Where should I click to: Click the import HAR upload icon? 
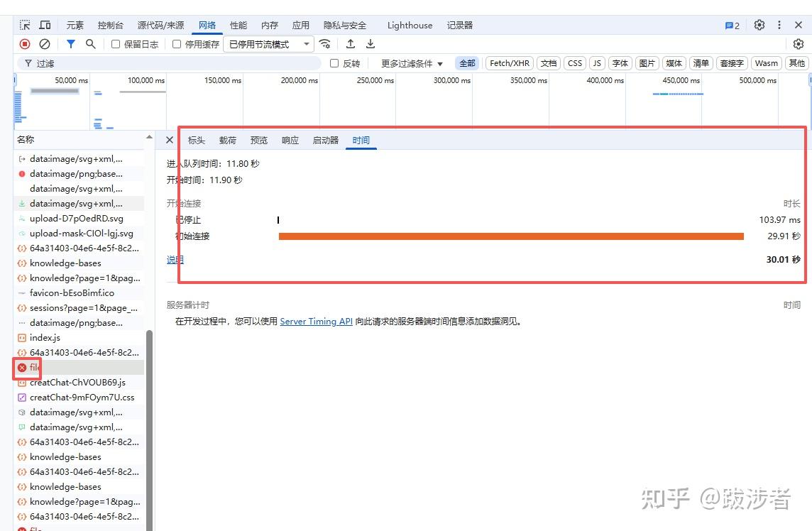(351, 44)
